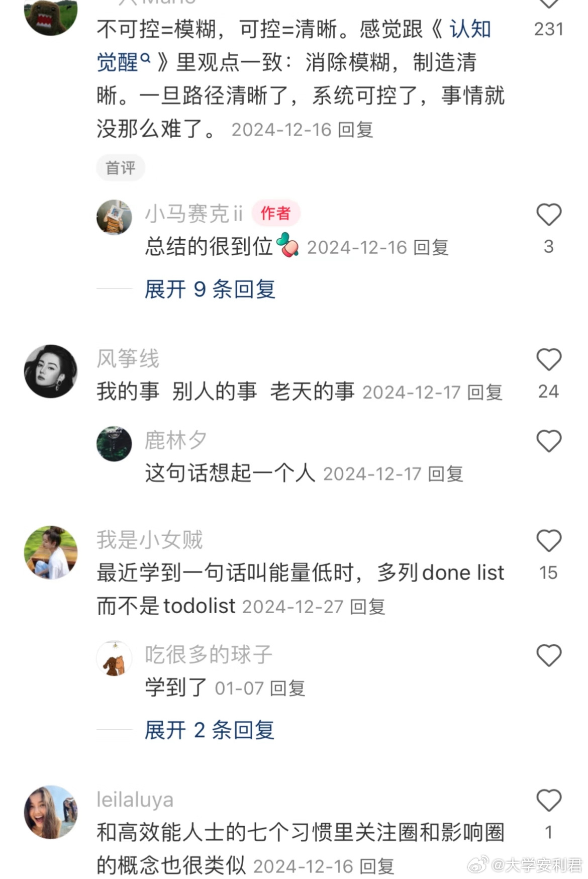Open 小马赛克ii's username profile
Screen dimensions: 588x879
point(194,214)
